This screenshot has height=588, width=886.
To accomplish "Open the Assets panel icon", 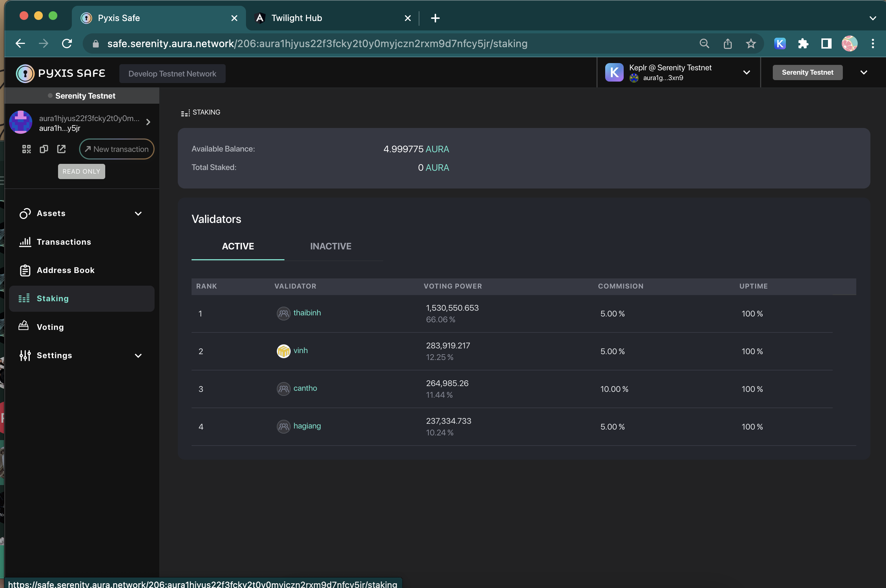I will pyautogui.click(x=25, y=213).
